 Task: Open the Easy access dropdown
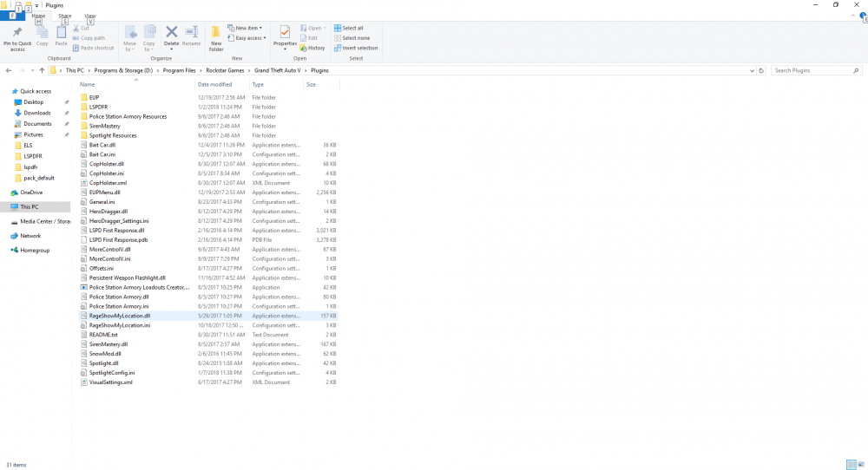[247, 38]
